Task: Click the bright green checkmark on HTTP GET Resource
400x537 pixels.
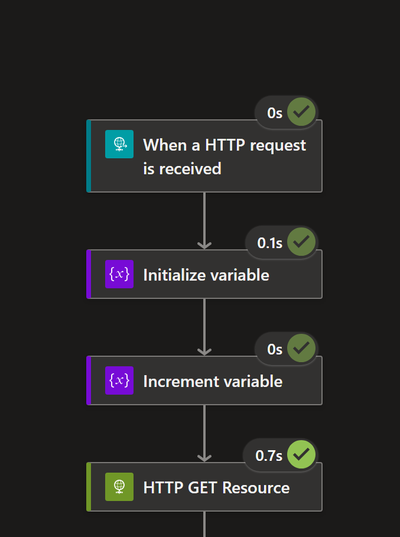Action: point(301,454)
